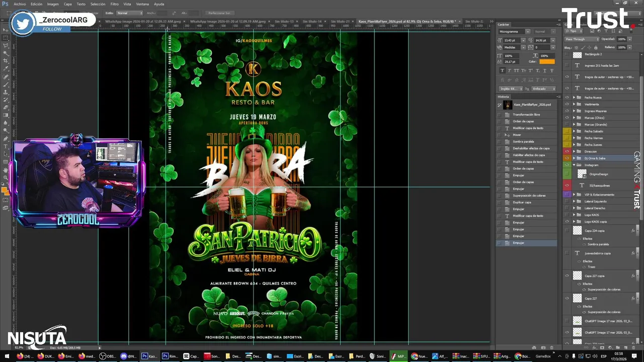Image resolution: width=644 pixels, height=362 pixels.
Task: Select Transformación libre history state
Action: pos(527,115)
